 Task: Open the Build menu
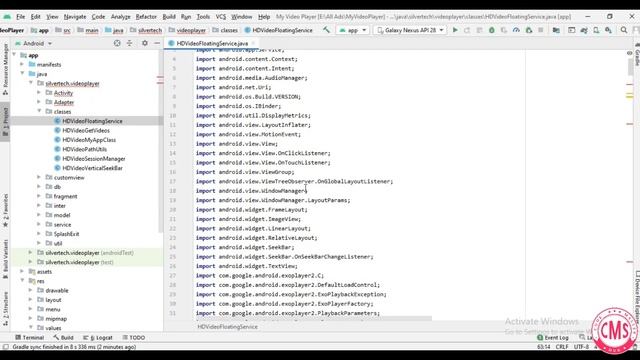[169, 17]
